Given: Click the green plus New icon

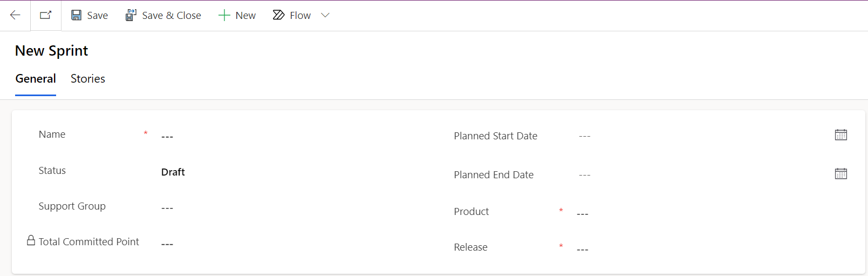Looking at the screenshot, I should [x=224, y=15].
